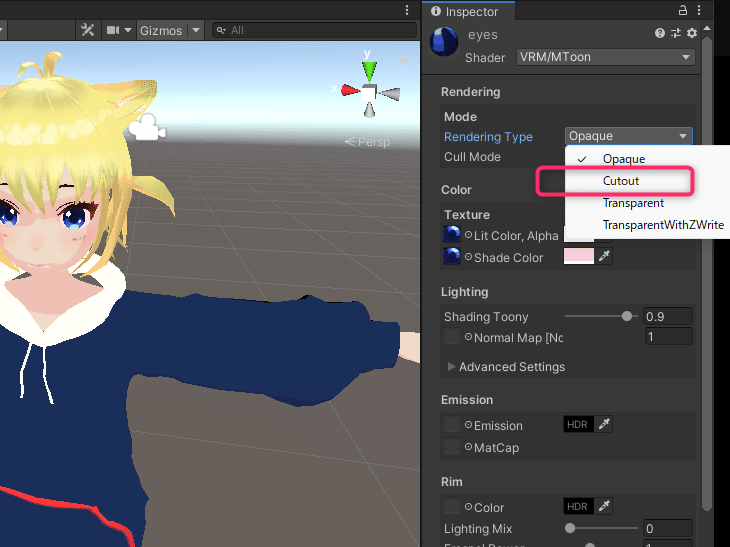Image resolution: width=730 pixels, height=547 pixels.
Task: Click the Normal Map value field
Action: click(x=668, y=337)
